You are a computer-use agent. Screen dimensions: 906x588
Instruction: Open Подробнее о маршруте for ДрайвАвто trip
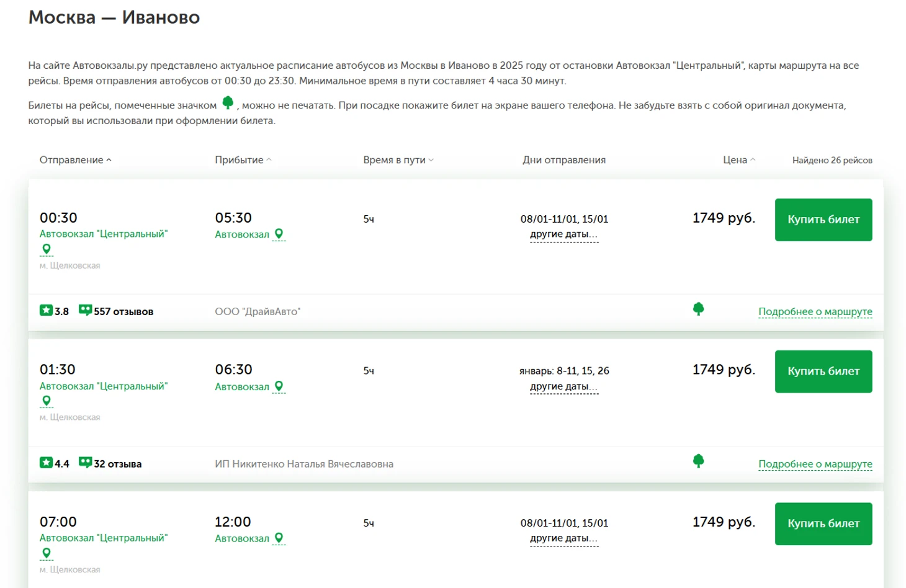pyautogui.click(x=815, y=311)
